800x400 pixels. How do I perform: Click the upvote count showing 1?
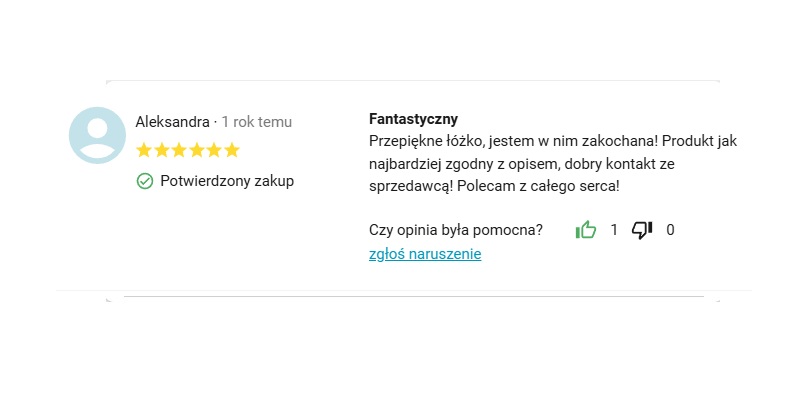point(614,230)
